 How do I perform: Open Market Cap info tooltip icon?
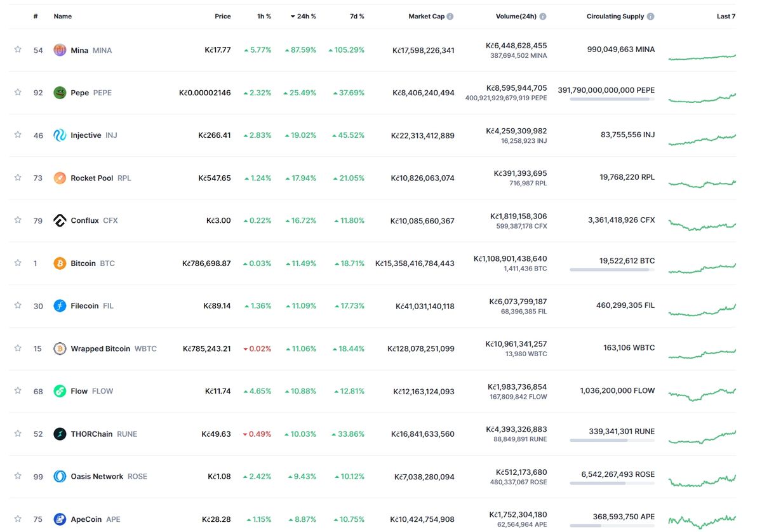(x=450, y=17)
